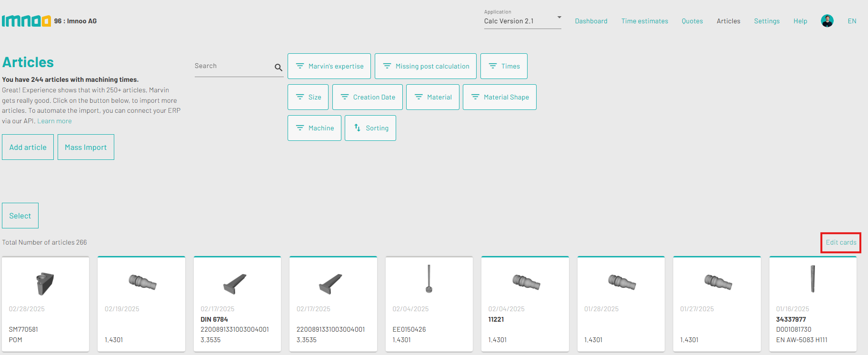868x355 pixels.
Task: Click the Imnoo logo
Action: tap(26, 21)
